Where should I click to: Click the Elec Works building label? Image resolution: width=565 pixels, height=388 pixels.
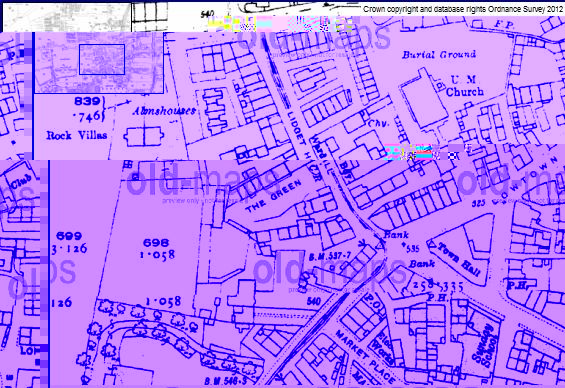tap(381, 347)
